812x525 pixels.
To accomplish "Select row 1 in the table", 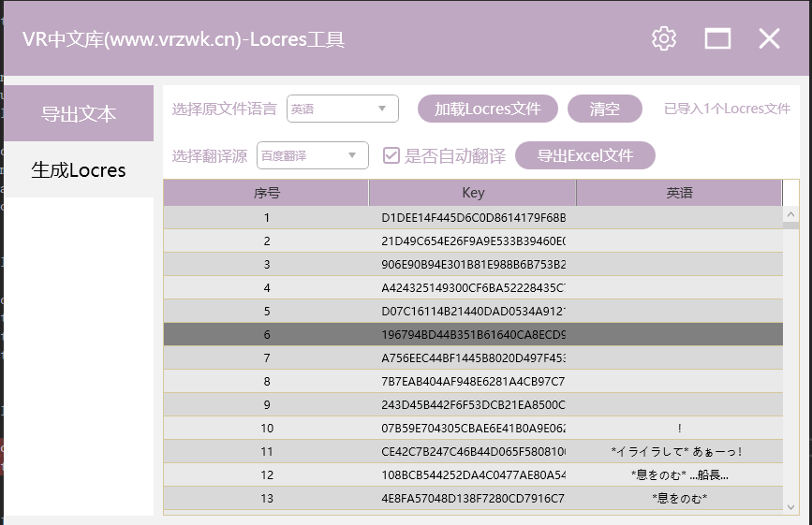I will pos(473,217).
